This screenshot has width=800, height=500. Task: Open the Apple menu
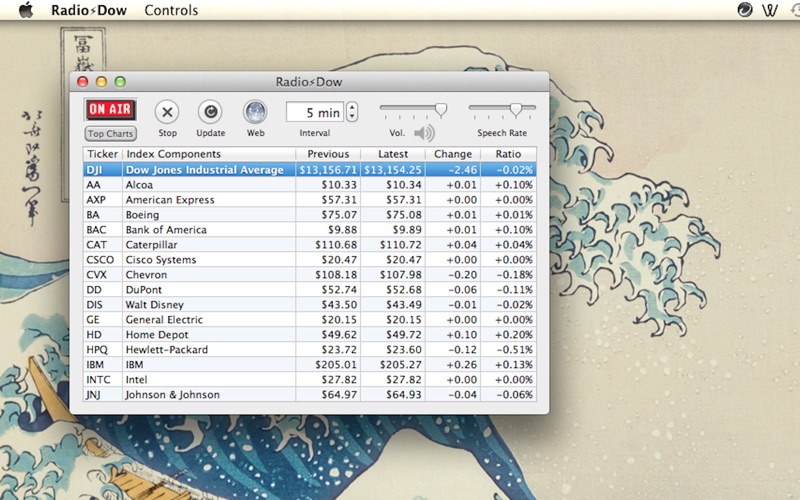(x=26, y=10)
